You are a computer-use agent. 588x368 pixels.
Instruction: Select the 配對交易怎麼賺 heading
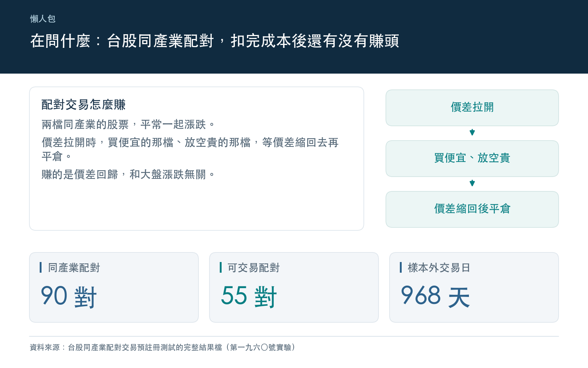tap(83, 105)
